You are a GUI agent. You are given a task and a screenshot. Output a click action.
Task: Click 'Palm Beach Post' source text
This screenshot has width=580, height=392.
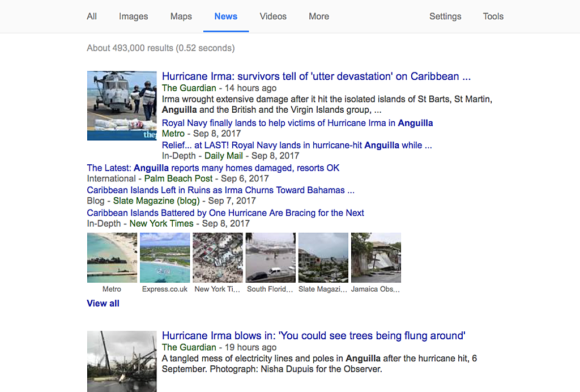[x=178, y=178]
